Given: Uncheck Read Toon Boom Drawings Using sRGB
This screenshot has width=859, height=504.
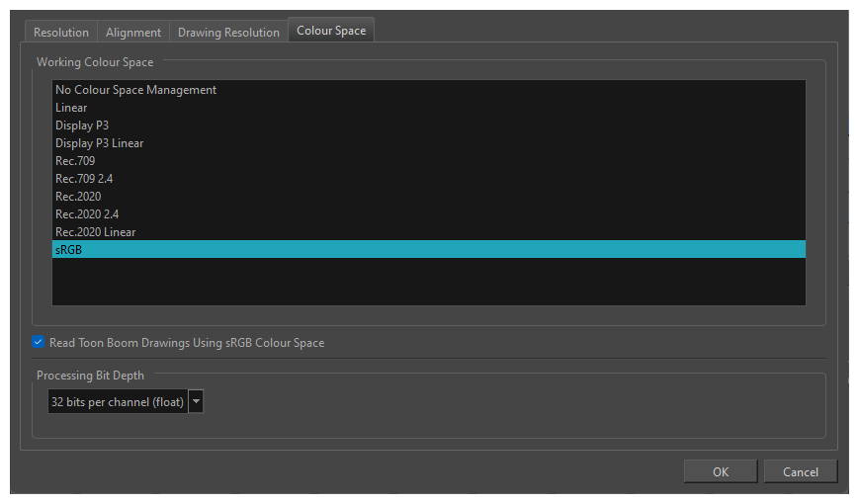Looking at the screenshot, I should 39,343.
